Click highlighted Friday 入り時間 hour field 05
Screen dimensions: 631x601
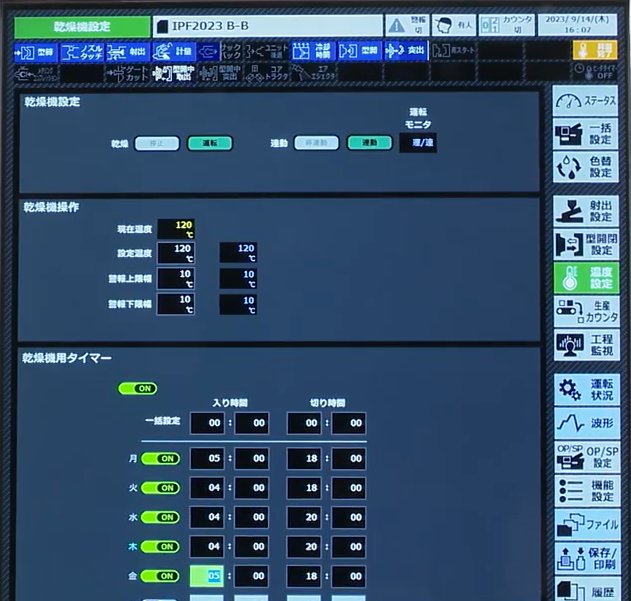click(207, 576)
